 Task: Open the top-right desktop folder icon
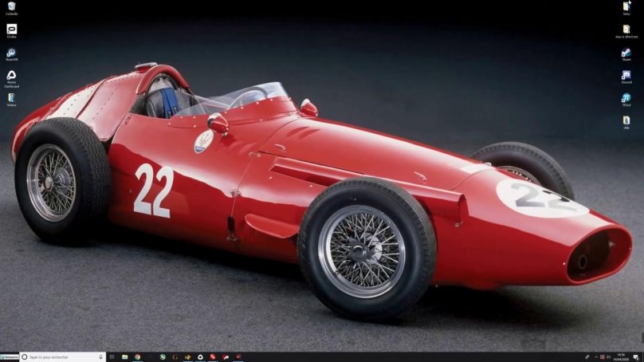626,6
